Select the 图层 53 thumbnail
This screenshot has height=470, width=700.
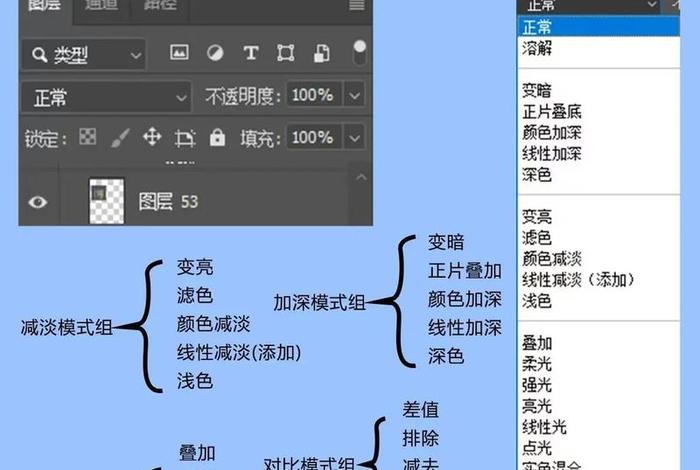[107, 201]
